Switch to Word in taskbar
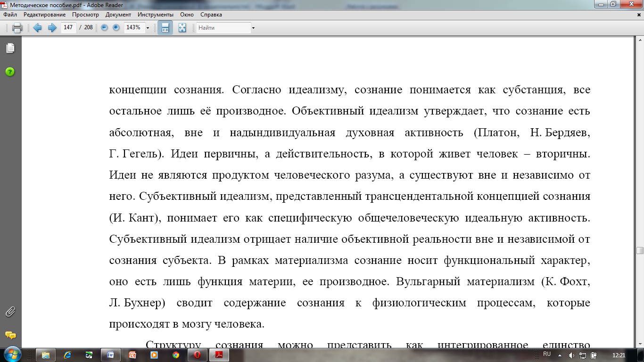Screen dimensions: 644x362 pyautogui.click(x=111, y=355)
